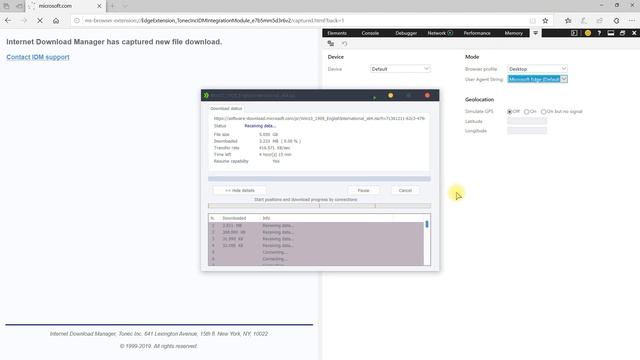This screenshot has width=640, height=360.
Task: Reset emulation settings undo icon
Action: pyautogui.click(x=344, y=44)
